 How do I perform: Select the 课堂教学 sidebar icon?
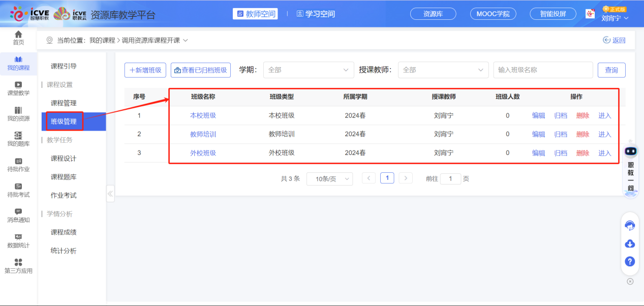click(x=18, y=88)
